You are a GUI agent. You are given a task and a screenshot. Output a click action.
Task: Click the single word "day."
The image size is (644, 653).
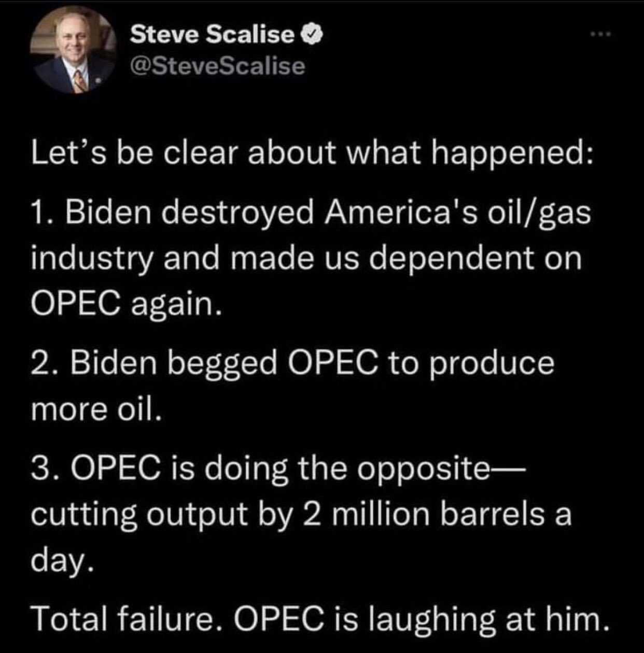coord(62,561)
